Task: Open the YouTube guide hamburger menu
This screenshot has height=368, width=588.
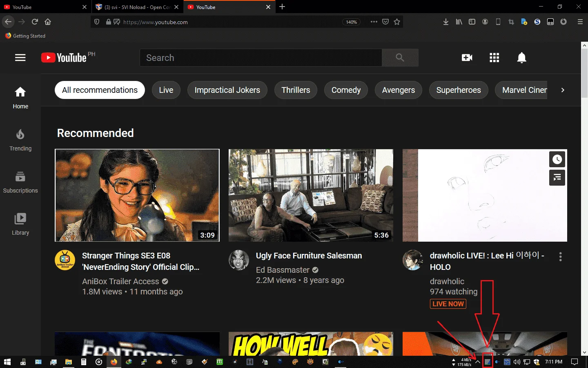Action: point(20,58)
